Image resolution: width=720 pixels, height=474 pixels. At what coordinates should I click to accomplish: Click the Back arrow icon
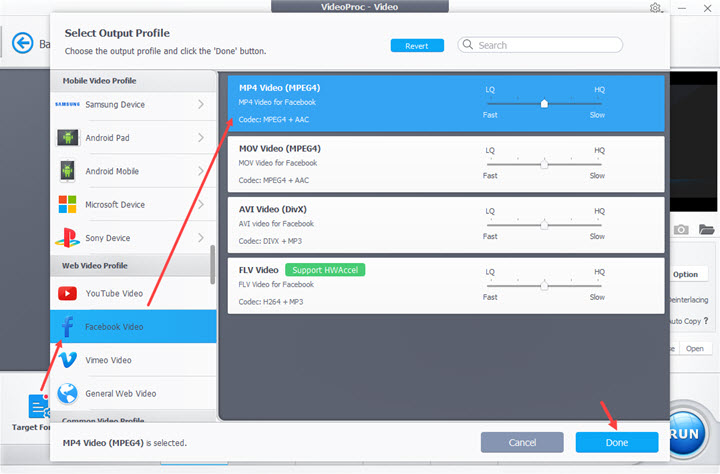[22, 43]
